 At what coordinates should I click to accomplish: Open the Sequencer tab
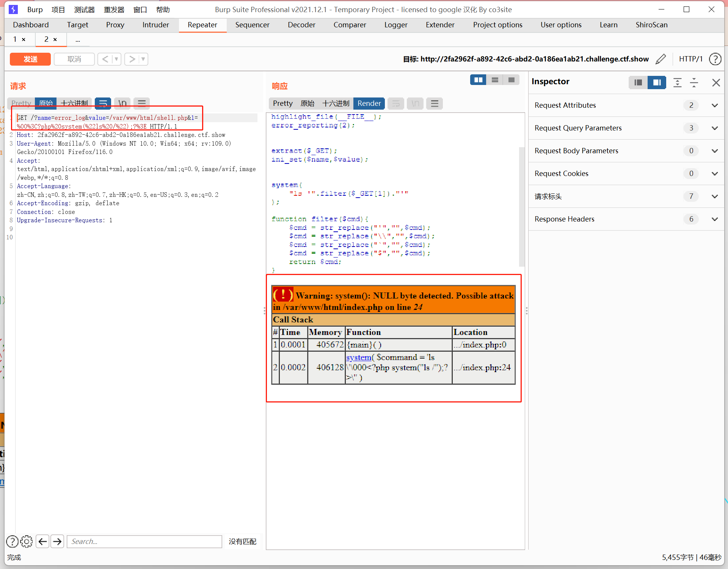point(252,25)
